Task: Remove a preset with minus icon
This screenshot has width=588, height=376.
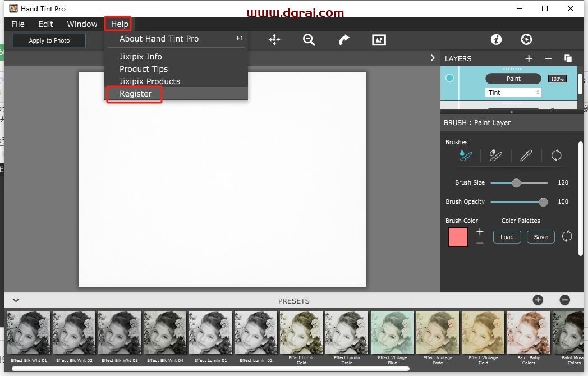Action: tap(565, 300)
